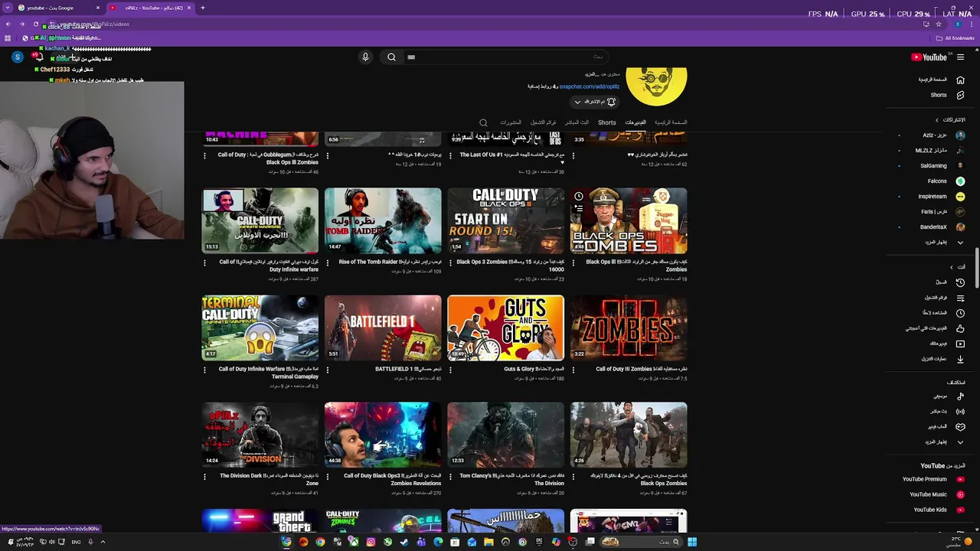Switch to the channel Shorts tab
The width and height of the screenshot is (980, 551).
[x=606, y=122]
